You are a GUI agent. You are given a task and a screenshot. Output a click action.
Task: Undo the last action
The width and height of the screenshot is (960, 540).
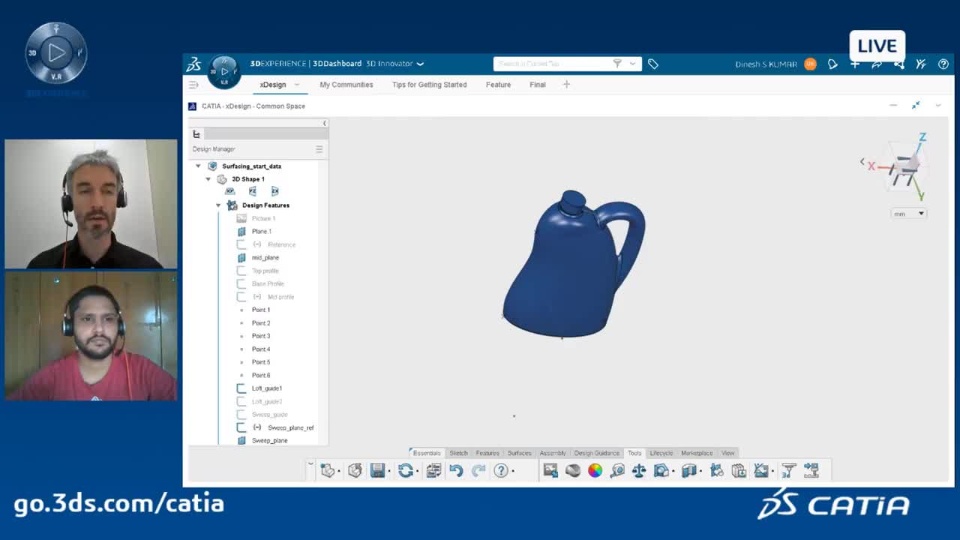(x=456, y=470)
